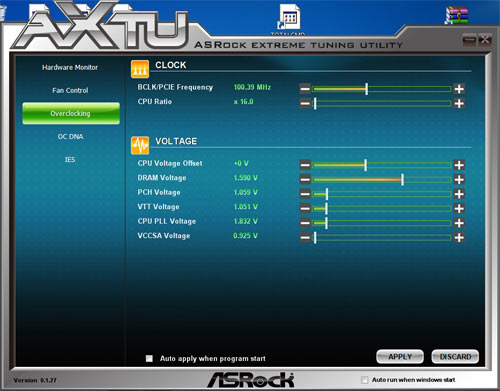The image size is (500, 391).
Task: Lower VTT Voltage with minus button
Action: [x=305, y=208]
